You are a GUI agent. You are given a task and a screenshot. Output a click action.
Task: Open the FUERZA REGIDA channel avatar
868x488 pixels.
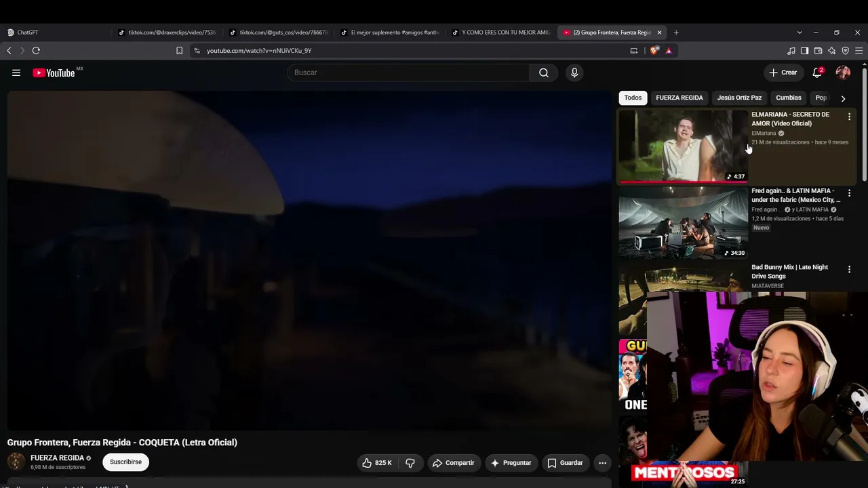[16, 462]
